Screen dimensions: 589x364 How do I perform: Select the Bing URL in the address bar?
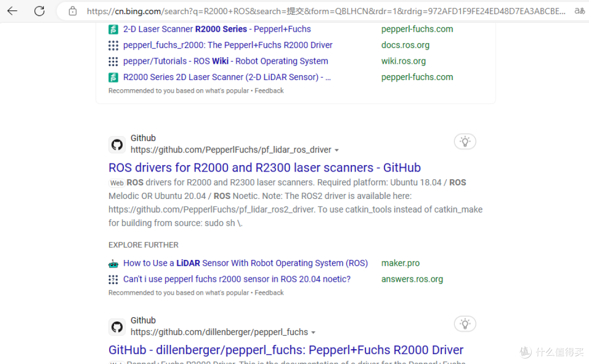click(326, 11)
